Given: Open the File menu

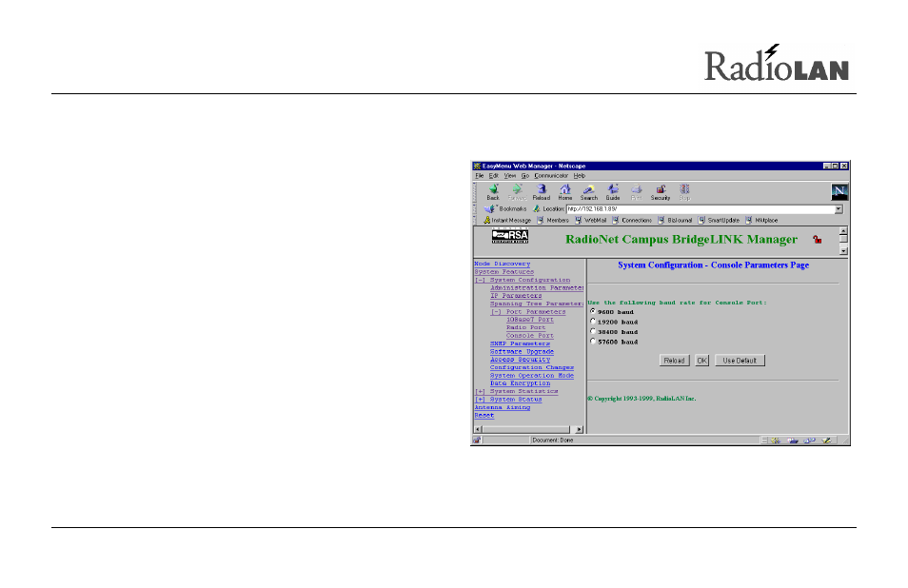Looking at the screenshot, I should (x=480, y=176).
